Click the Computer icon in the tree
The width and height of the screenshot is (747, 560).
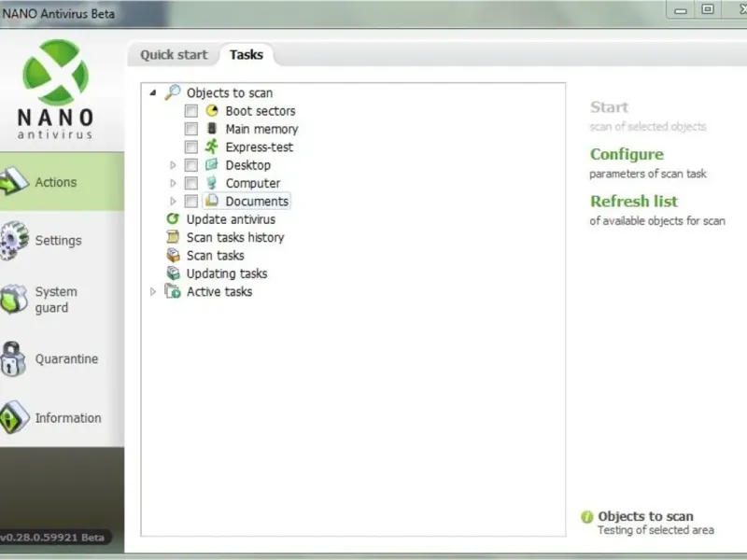(212, 183)
